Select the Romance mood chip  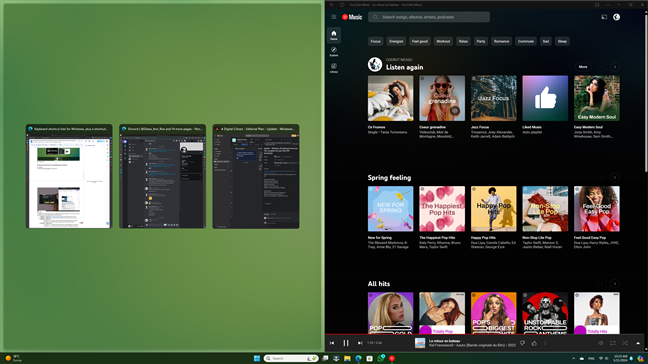click(x=501, y=41)
